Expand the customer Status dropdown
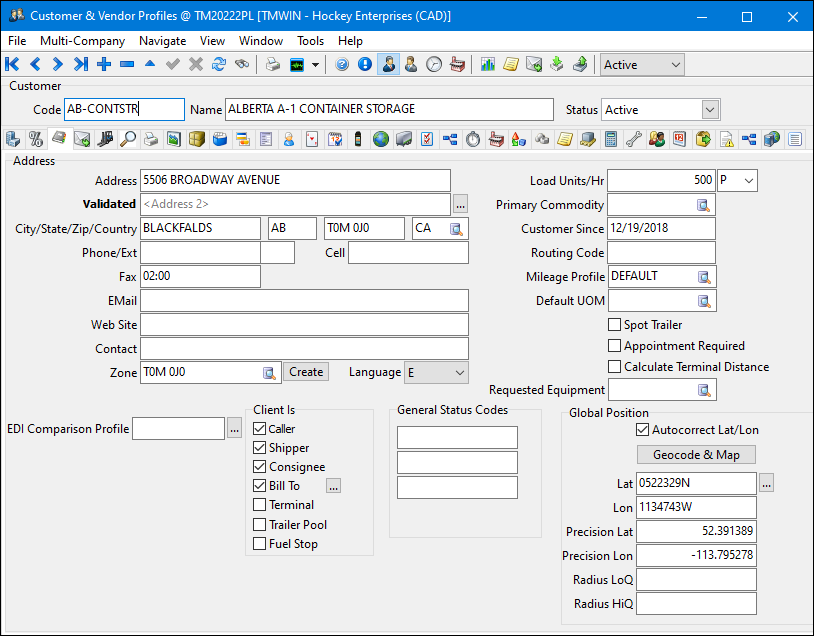 710,110
